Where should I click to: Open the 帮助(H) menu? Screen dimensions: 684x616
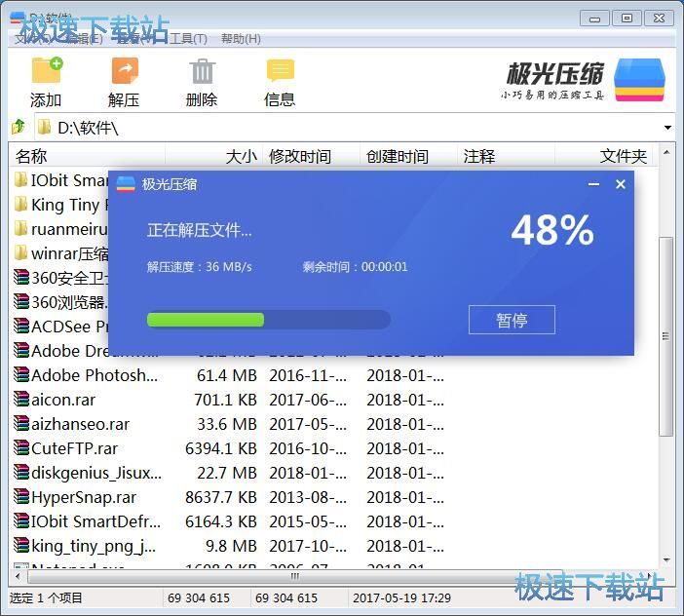pos(241,39)
